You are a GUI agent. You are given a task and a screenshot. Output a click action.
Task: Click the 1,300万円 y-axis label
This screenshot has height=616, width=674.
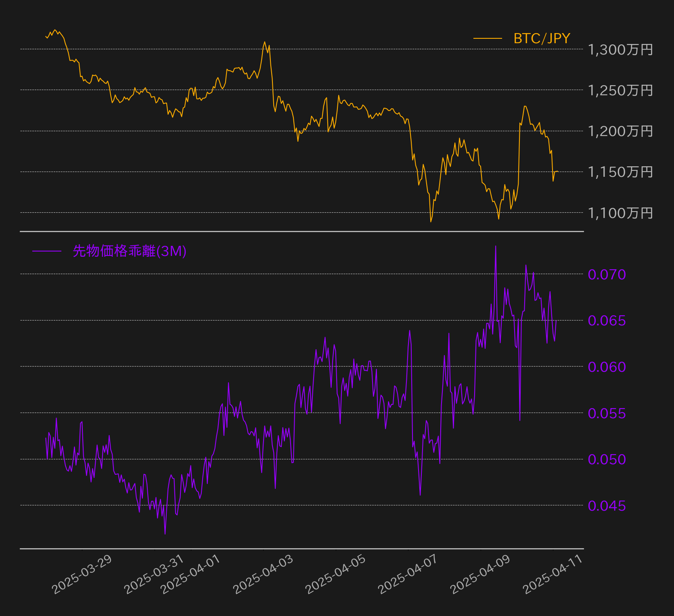[620, 50]
